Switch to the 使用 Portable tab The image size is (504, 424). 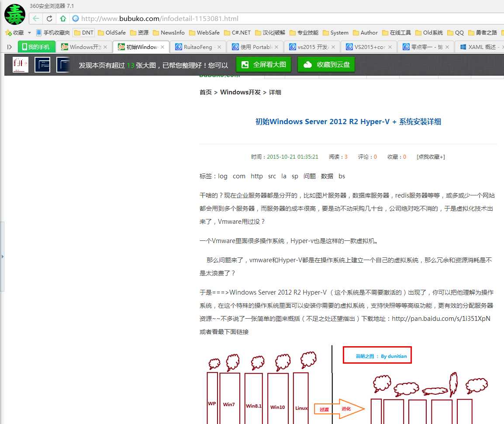(255, 47)
